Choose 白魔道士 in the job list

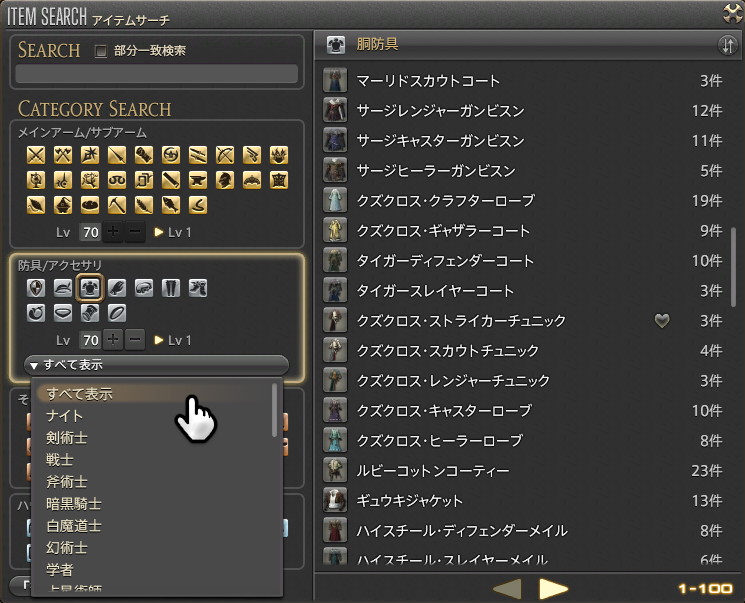153,526
